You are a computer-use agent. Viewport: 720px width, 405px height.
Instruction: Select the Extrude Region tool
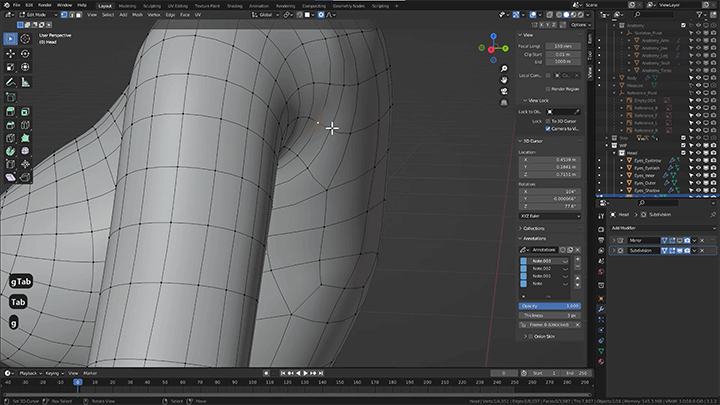[11, 112]
